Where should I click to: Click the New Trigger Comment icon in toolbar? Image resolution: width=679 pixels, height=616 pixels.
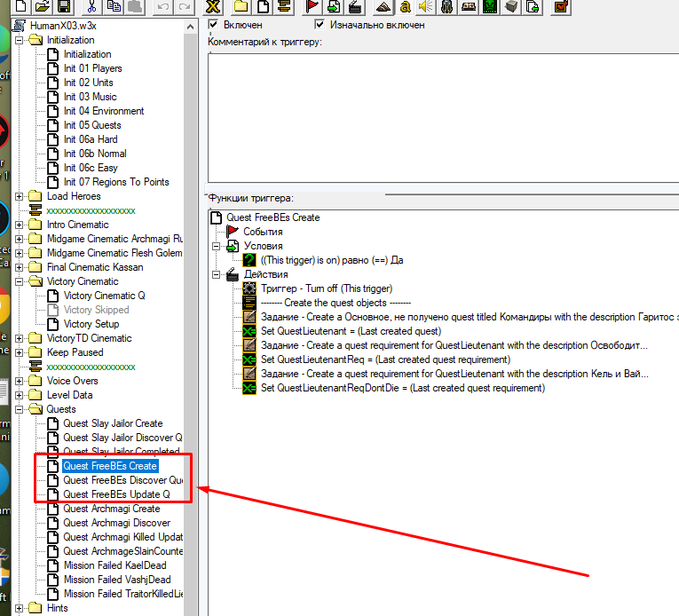pyautogui.click(x=284, y=6)
